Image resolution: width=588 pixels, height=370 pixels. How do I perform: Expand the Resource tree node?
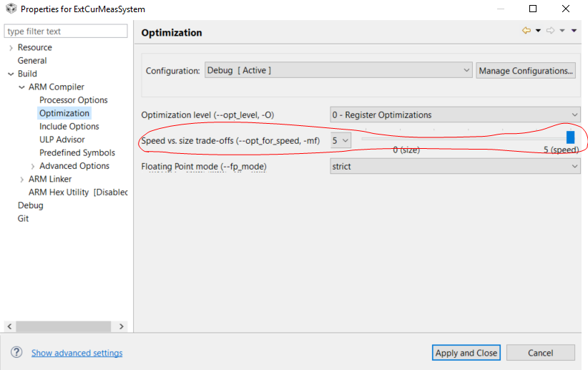click(x=11, y=48)
